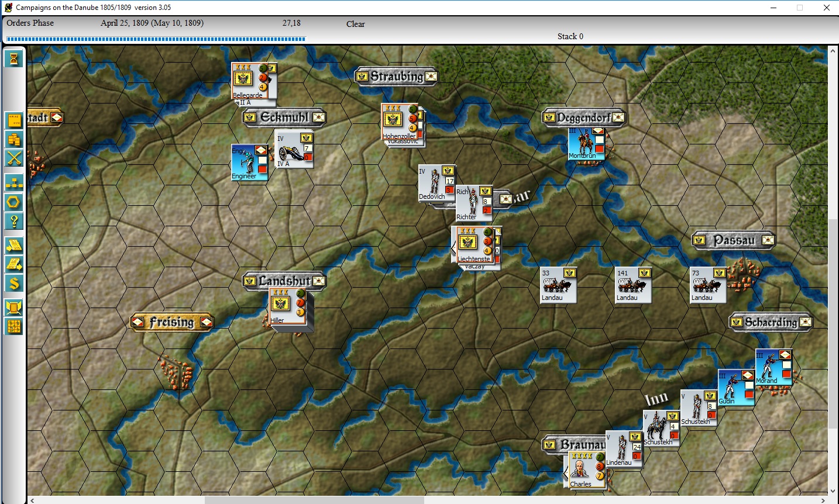
Task: Click the question mark help icon
Action: pyautogui.click(x=14, y=221)
